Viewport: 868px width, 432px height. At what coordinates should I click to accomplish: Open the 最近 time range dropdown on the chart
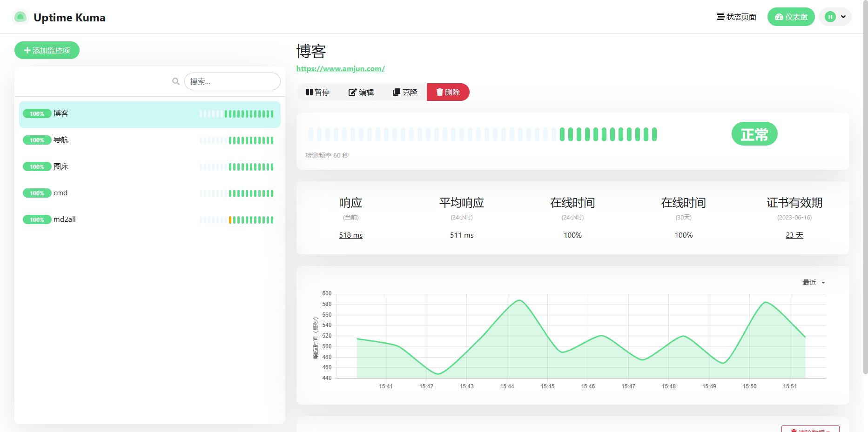coord(813,282)
